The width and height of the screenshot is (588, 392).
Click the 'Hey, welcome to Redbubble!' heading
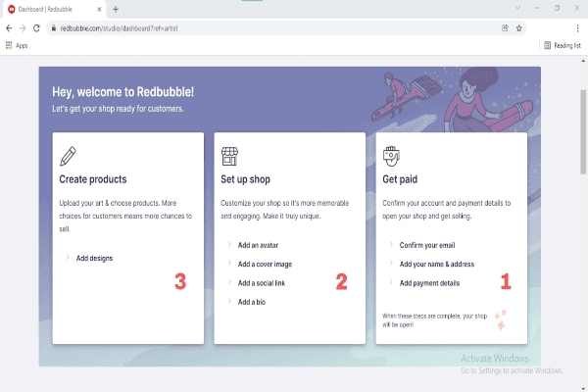coord(123,92)
